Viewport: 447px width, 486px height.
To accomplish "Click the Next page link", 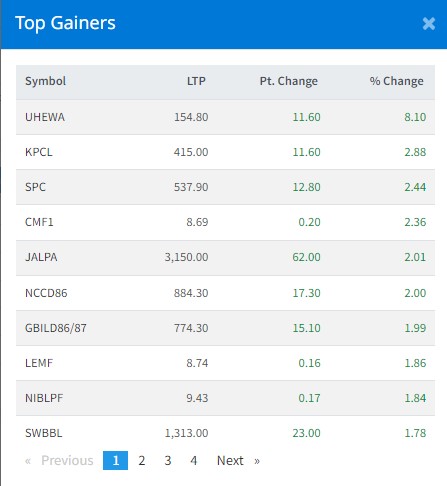I will pos(238,460).
